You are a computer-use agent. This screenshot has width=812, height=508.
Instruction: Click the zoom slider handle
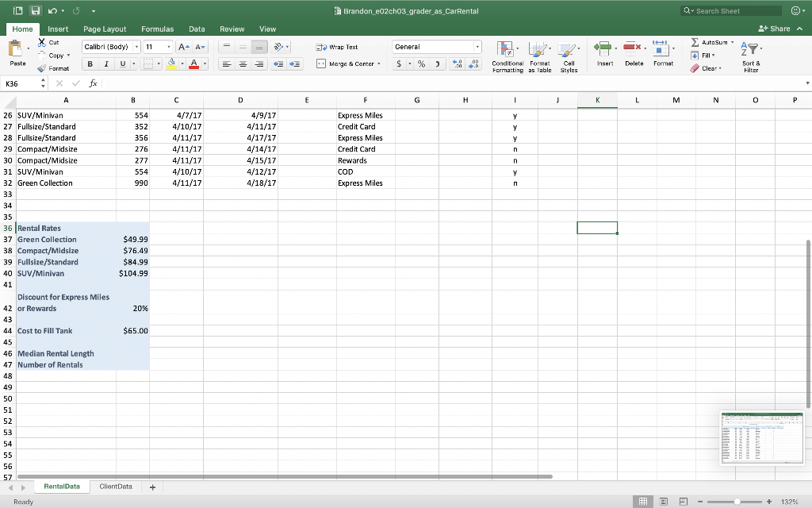point(737,502)
